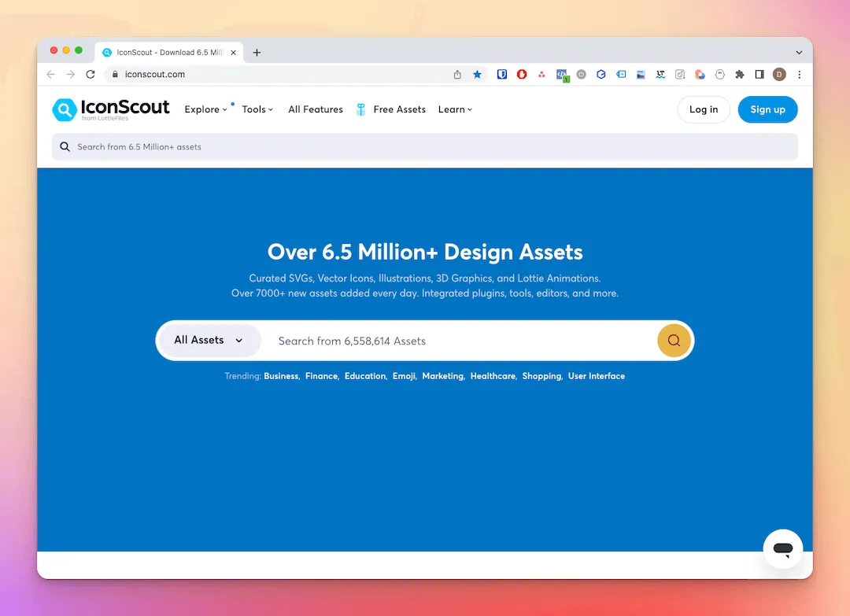Open the red ad blocker shield extension
This screenshot has width=850, height=616.
pos(522,74)
